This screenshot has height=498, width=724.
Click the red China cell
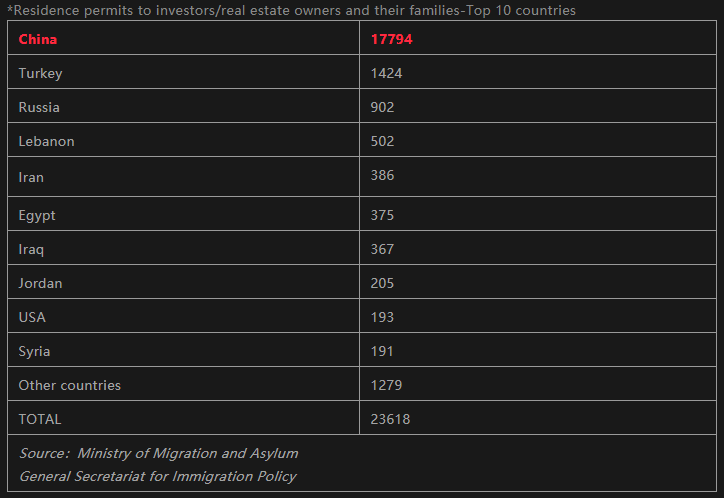pyautogui.click(x=38, y=39)
